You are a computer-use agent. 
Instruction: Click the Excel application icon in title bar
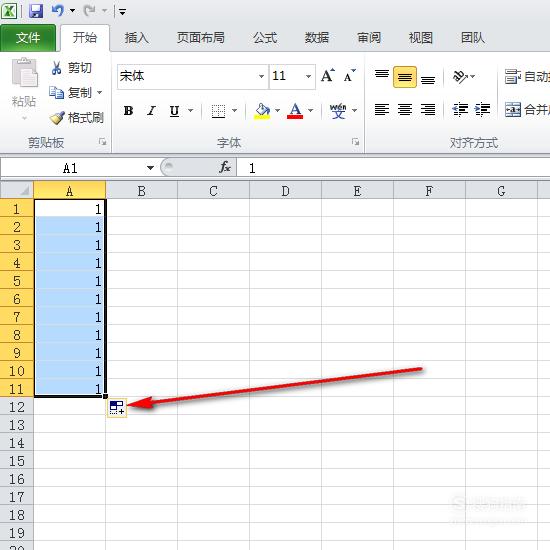9,11
